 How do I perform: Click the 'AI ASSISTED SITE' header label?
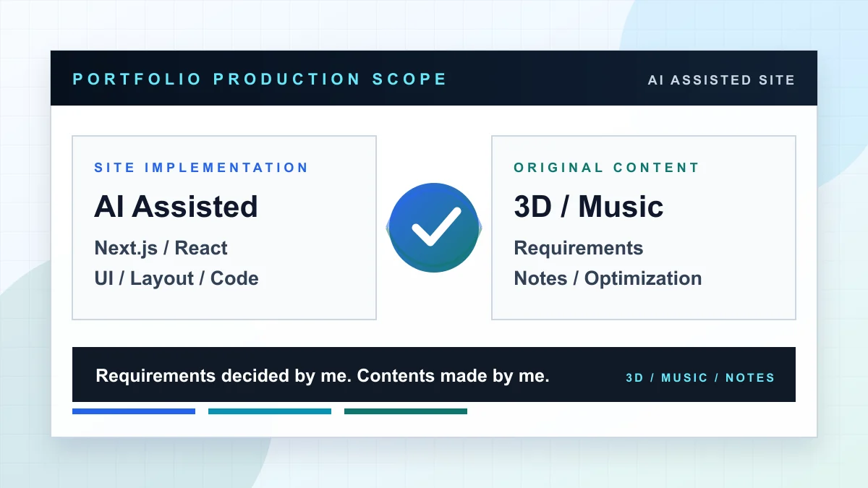[721, 80]
